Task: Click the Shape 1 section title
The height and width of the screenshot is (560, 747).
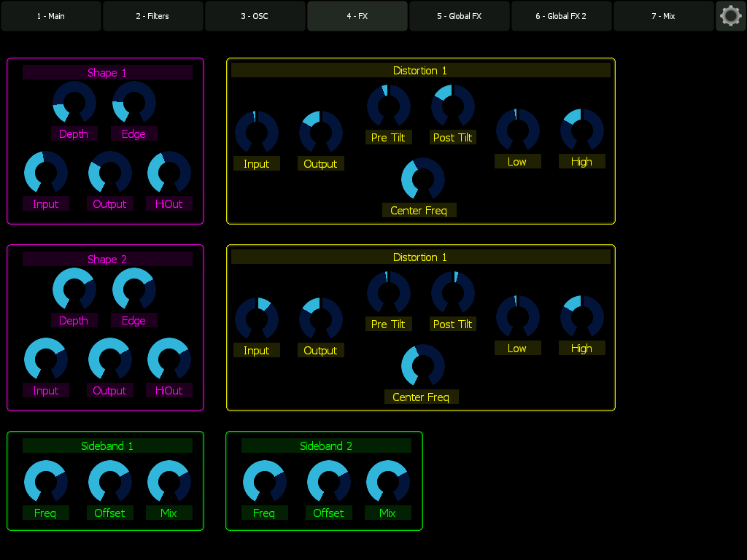Action: [x=108, y=72]
